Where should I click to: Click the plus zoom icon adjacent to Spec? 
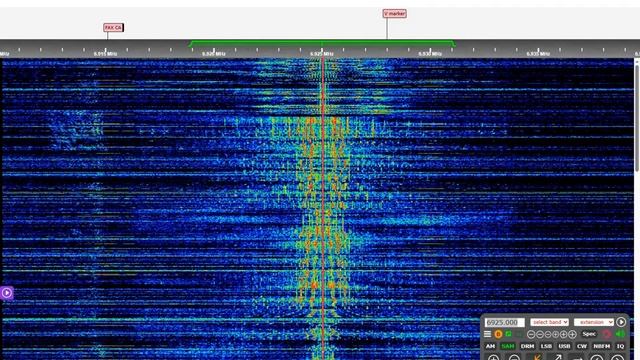pyautogui.click(x=572, y=334)
